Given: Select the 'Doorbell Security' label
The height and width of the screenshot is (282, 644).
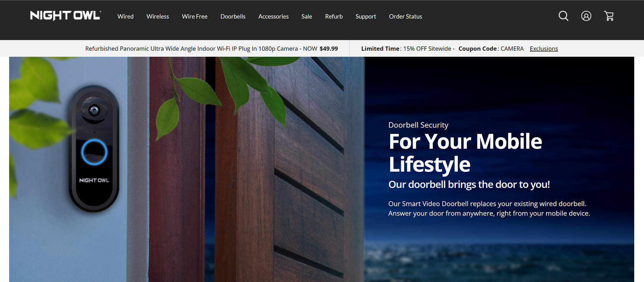Looking at the screenshot, I should click(418, 125).
